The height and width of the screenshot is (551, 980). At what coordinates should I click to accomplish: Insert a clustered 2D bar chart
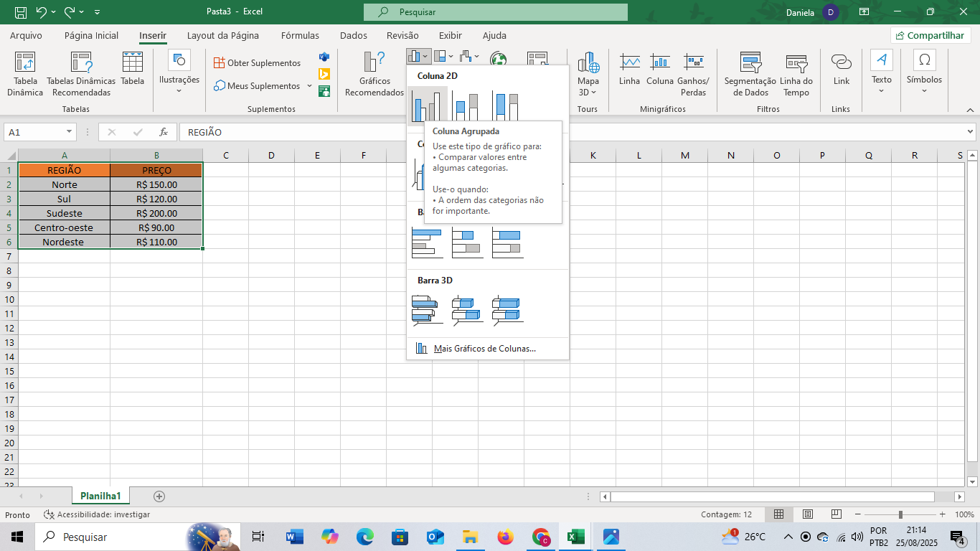(428, 242)
